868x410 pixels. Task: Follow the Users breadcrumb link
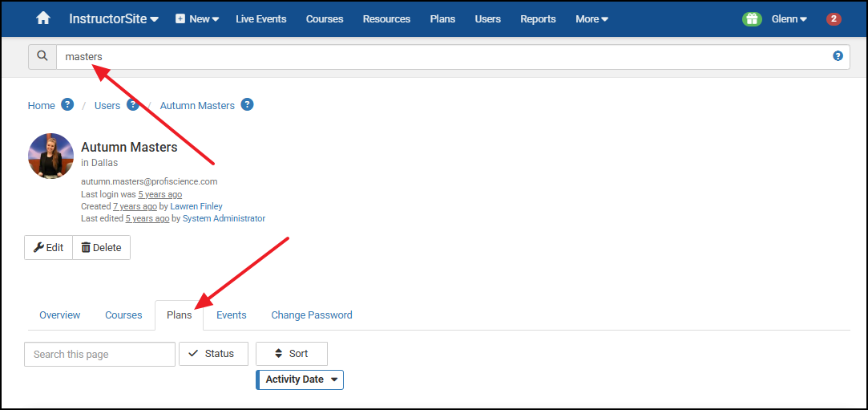point(107,105)
